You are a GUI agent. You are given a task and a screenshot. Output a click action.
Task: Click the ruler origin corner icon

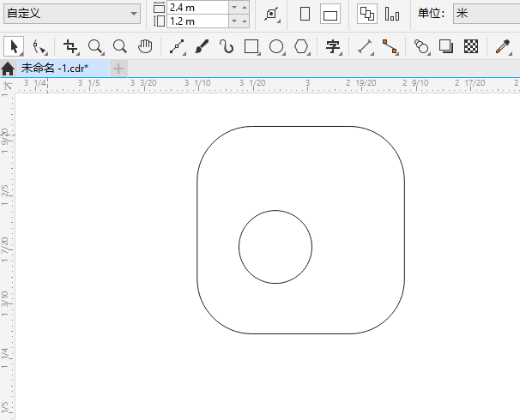tap(8, 85)
